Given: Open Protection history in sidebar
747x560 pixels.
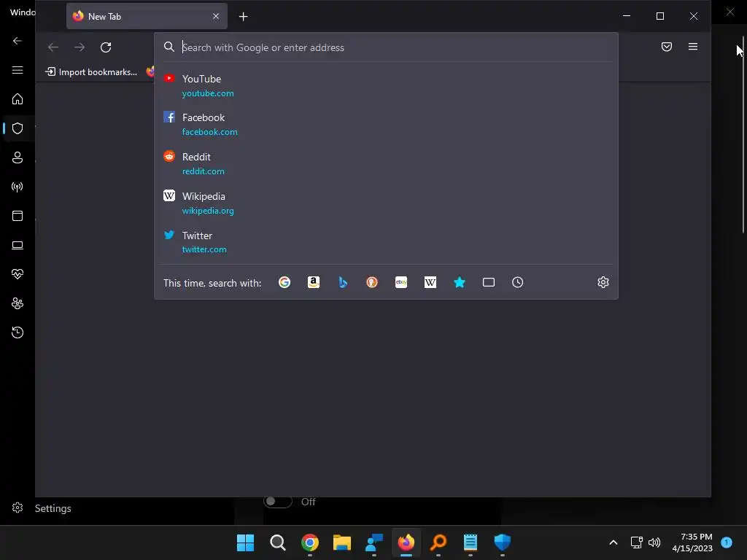Looking at the screenshot, I should point(18,332).
